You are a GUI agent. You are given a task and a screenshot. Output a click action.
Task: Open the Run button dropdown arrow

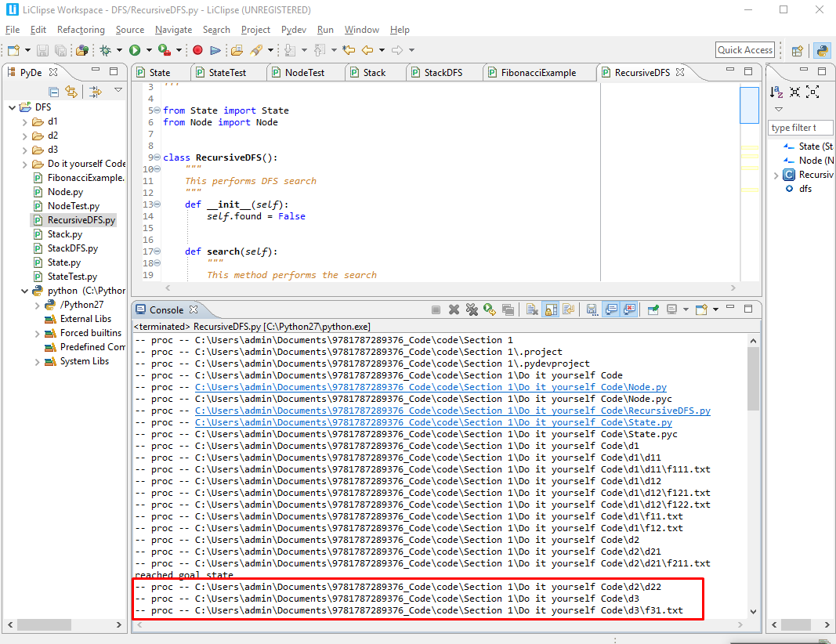(x=149, y=50)
